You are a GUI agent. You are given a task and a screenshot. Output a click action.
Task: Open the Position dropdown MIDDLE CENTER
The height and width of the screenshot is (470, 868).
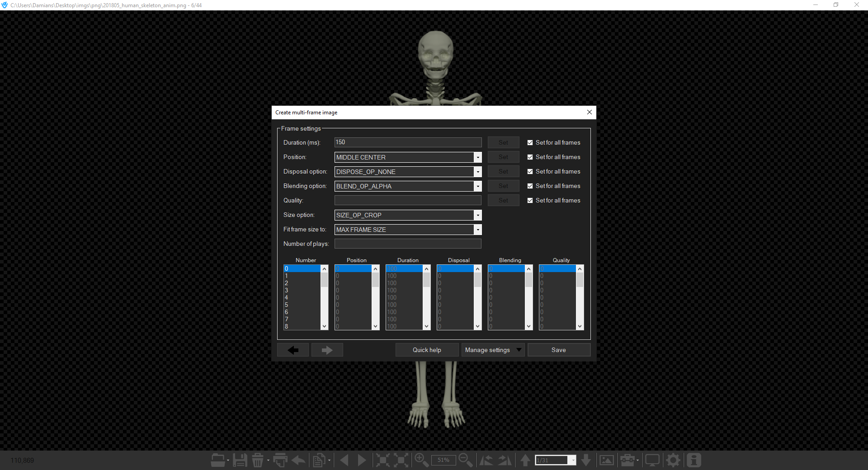click(x=408, y=157)
